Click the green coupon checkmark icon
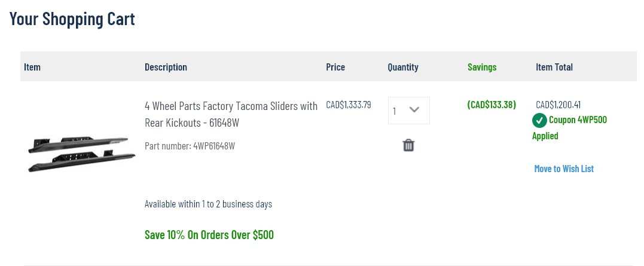Screen dimensions: 644x266 tap(539, 121)
